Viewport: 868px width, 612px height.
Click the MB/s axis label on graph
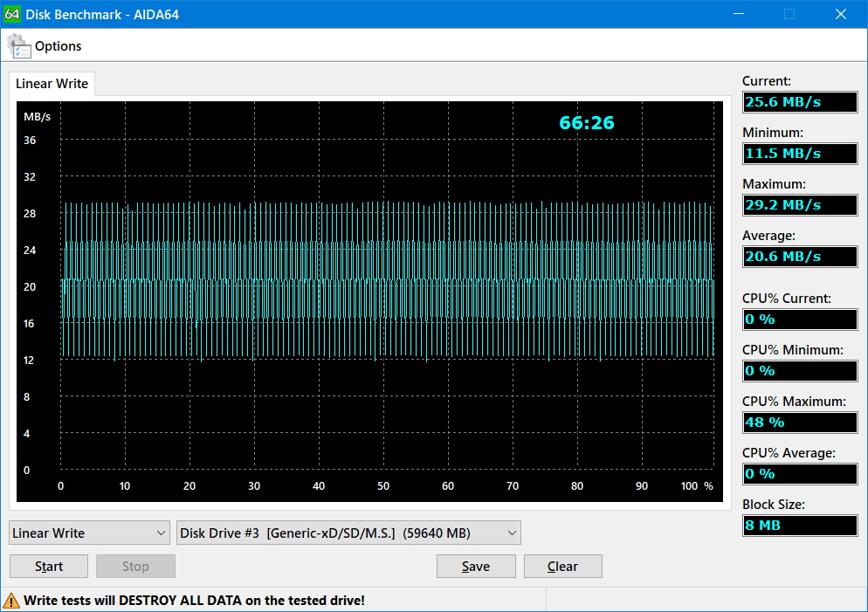(37, 117)
